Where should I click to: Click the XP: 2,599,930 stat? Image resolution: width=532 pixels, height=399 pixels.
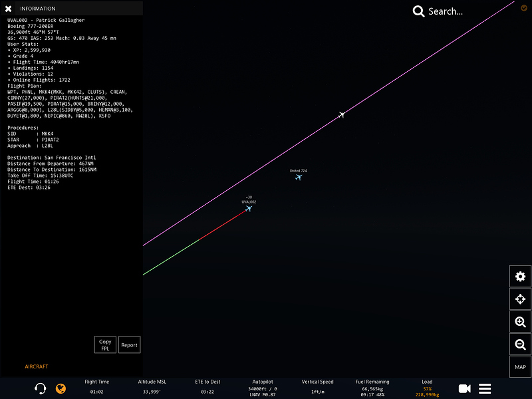click(29, 50)
